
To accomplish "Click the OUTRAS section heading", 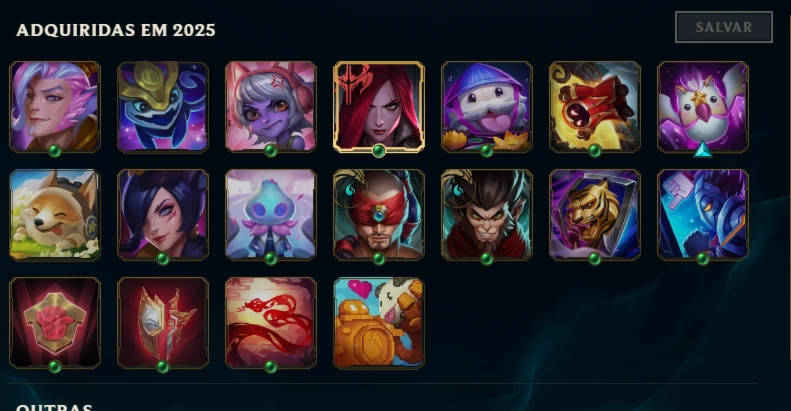I will (x=54, y=406).
